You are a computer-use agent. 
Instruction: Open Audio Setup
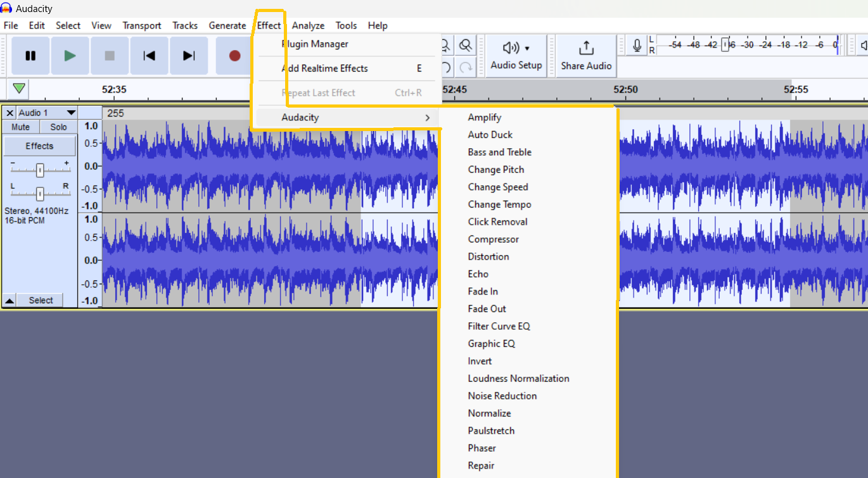point(516,56)
